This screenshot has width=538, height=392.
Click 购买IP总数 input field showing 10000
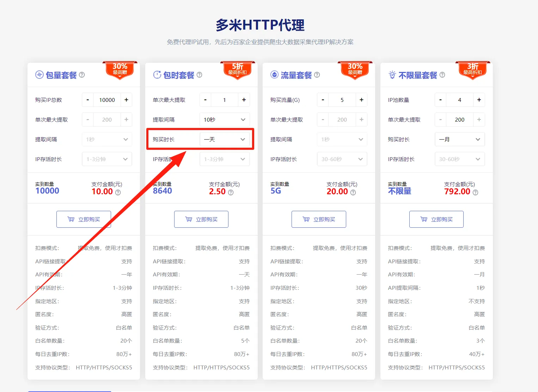(107, 100)
